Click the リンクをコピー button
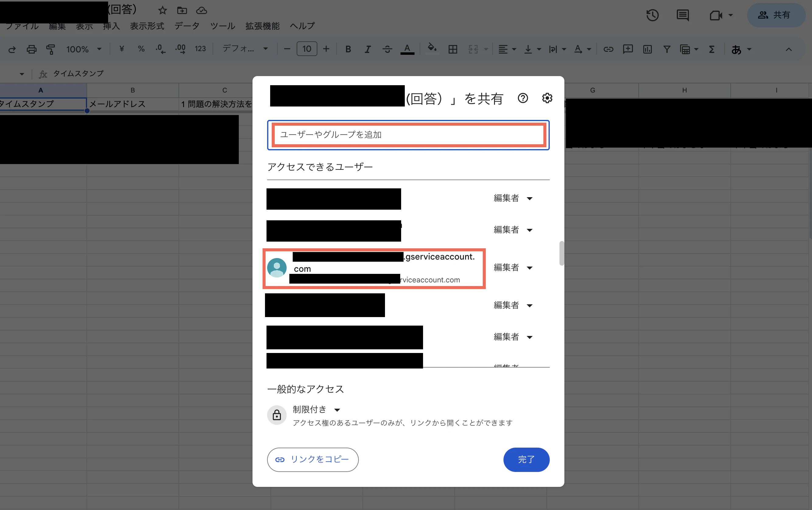The image size is (812, 510). [x=312, y=459]
